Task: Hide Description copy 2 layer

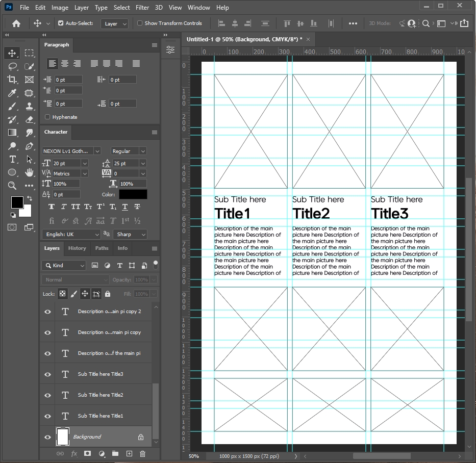Action: click(x=47, y=312)
